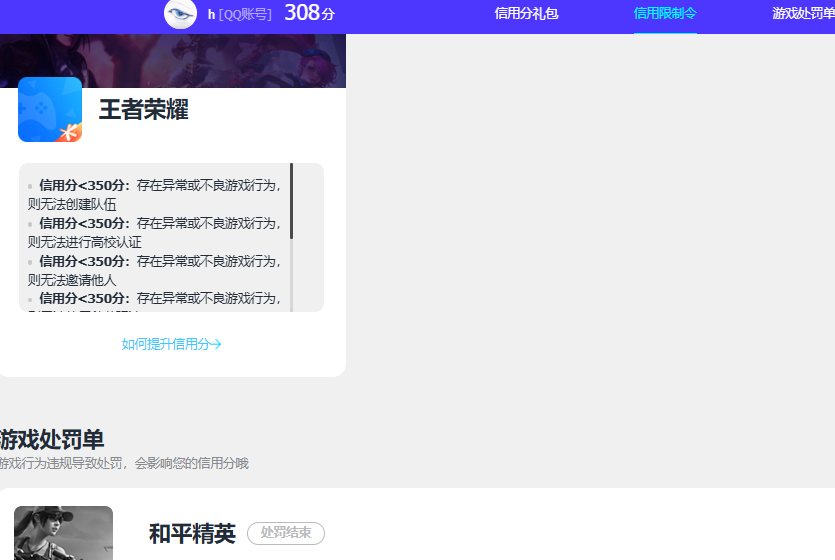Go to 游戏处罚单 tab in header
Screen dimensions: 835x560
804,13
